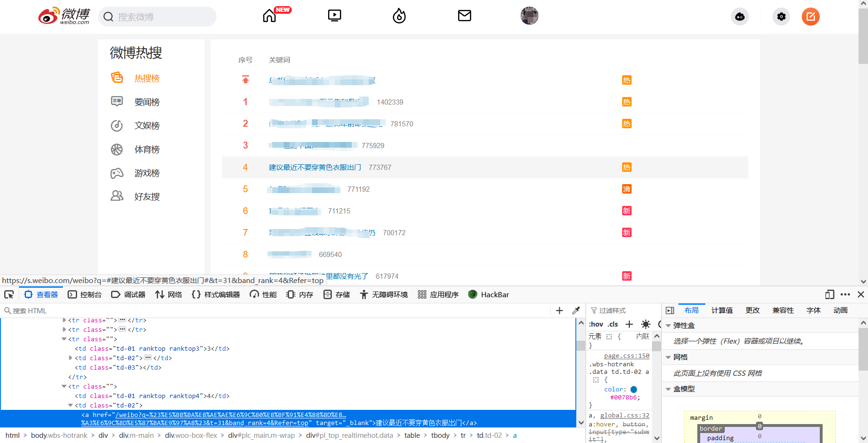Switch to the 控制台 console tab
Screen dimensions: 868x443
(x=85, y=294)
